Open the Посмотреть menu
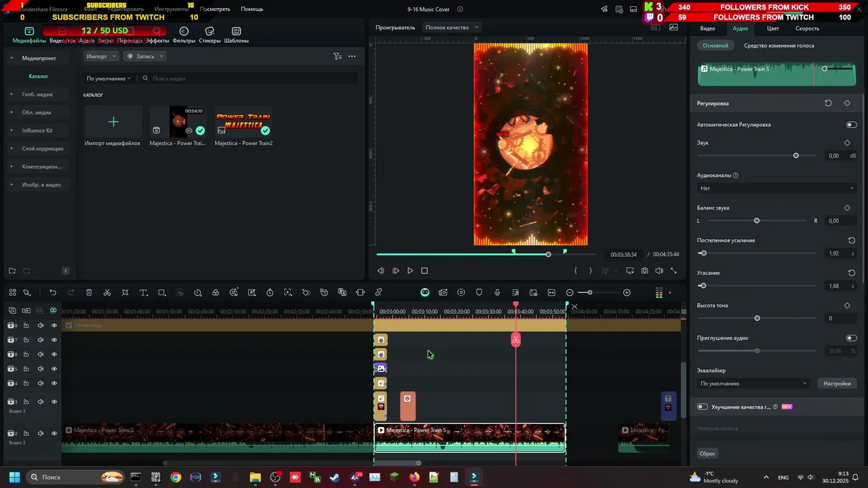Viewport: 868px width, 488px height. [215, 9]
